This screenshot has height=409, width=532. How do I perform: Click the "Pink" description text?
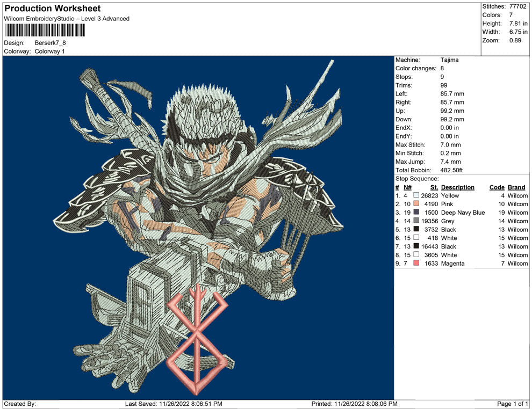(x=447, y=204)
